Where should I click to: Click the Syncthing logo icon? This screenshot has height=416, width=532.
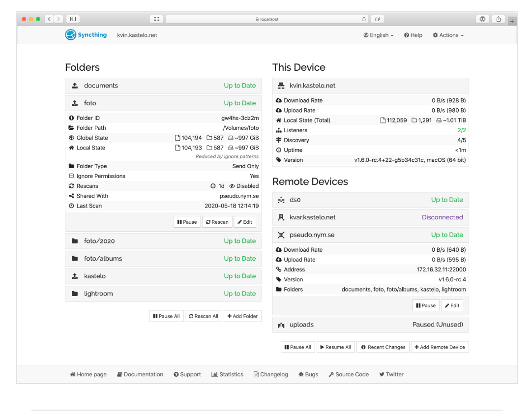point(71,35)
